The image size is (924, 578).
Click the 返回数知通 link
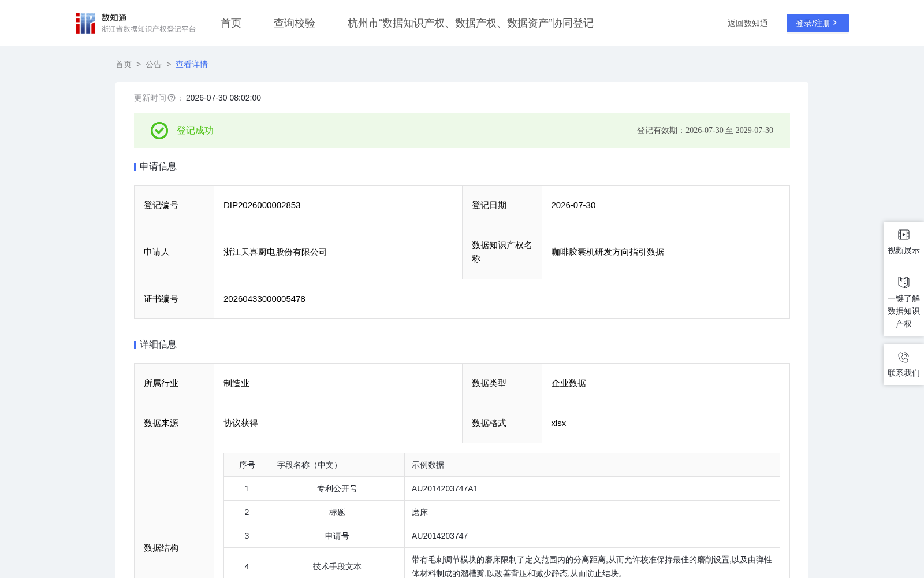pyautogui.click(x=748, y=23)
